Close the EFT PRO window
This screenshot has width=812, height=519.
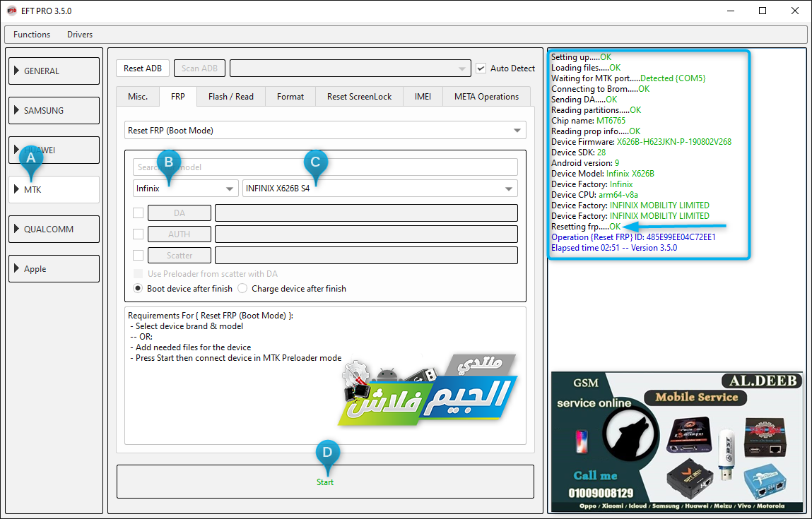coord(795,11)
